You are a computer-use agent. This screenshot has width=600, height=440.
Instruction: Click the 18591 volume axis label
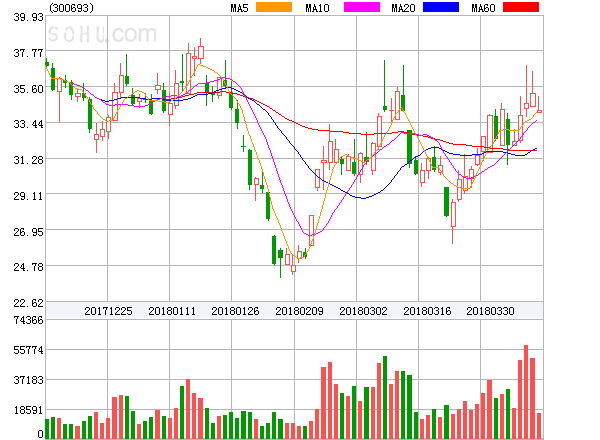[x=28, y=410]
